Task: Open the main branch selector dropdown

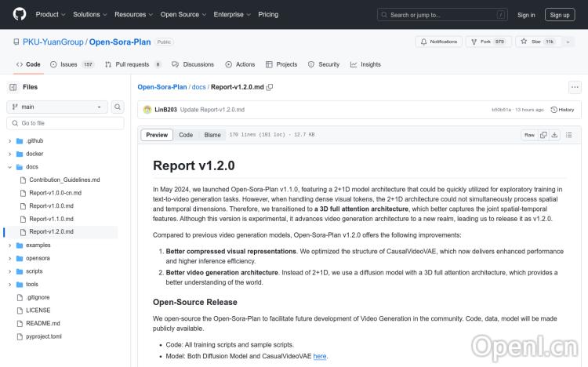Action: [x=56, y=107]
